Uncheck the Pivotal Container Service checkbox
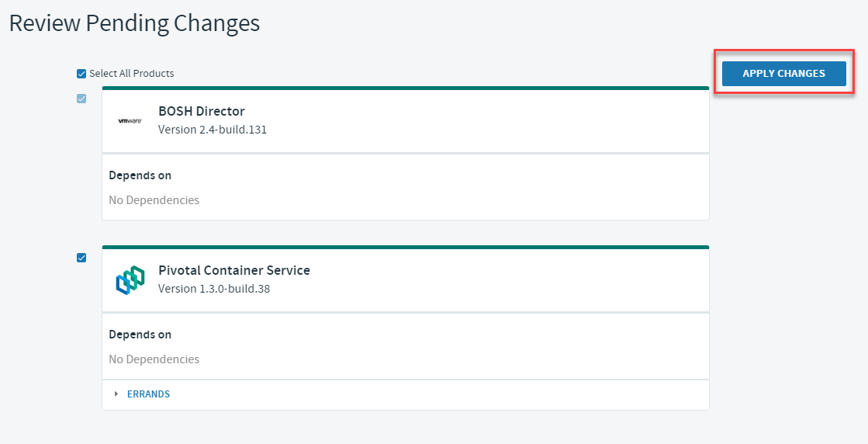Viewport: 868px width, 444px height. [x=81, y=258]
